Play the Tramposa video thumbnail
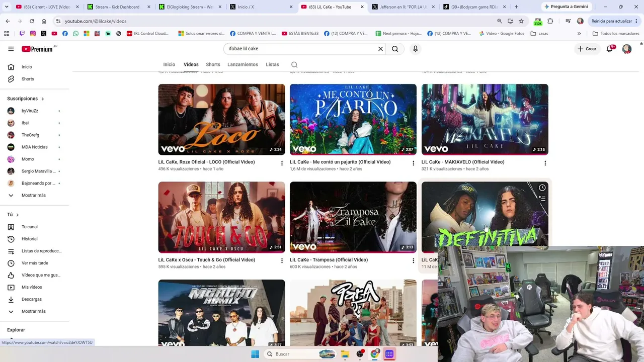644x362 pixels. [x=353, y=217]
